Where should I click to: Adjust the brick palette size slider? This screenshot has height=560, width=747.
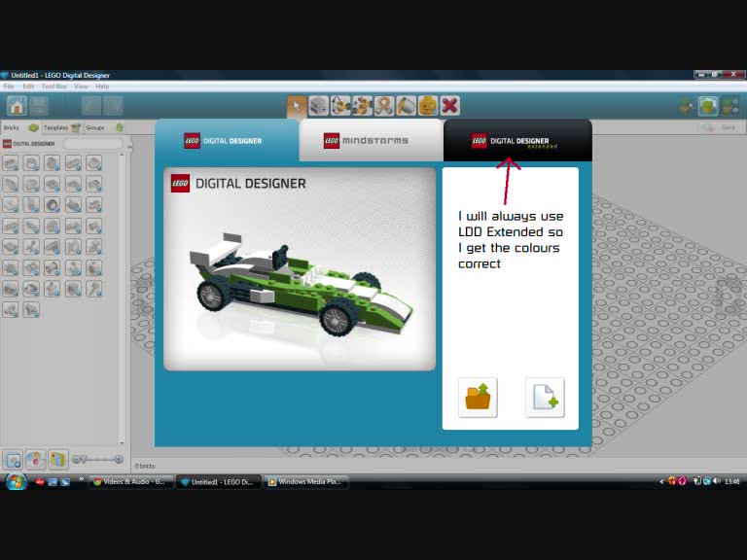(x=98, y=459)
